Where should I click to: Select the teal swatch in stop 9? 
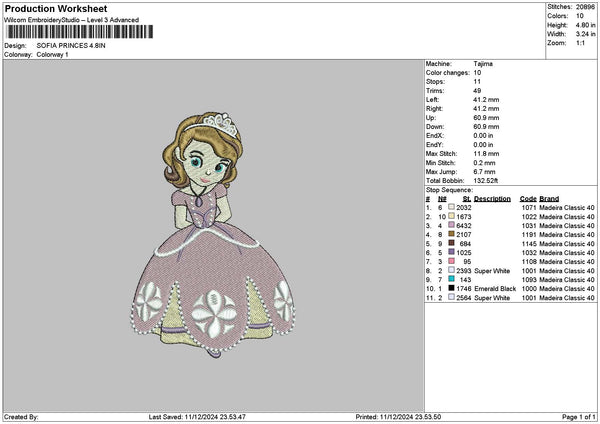coord(452,279)
